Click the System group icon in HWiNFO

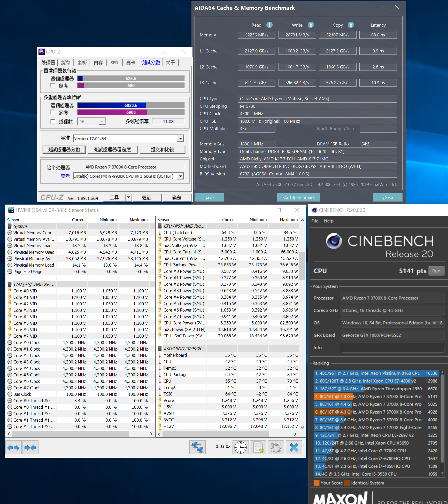[10, 226]
